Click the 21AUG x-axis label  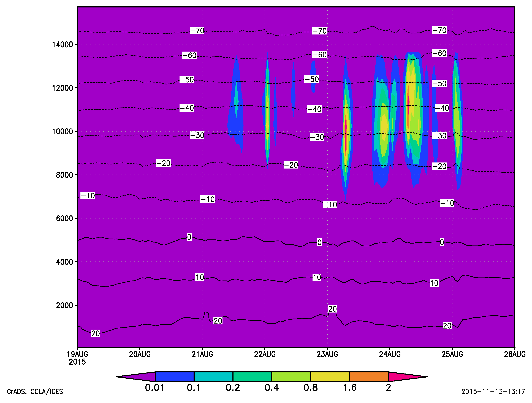pos(202,354)
